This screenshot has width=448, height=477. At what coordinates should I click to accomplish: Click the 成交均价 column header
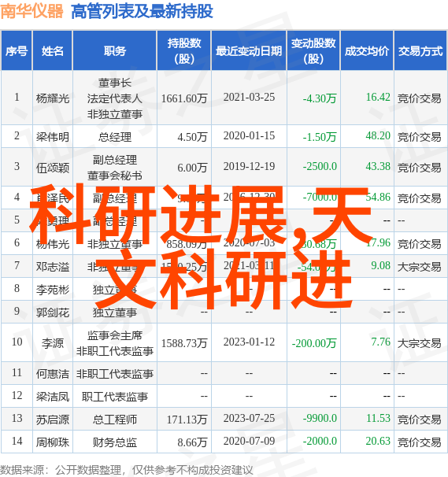point(367,51)
